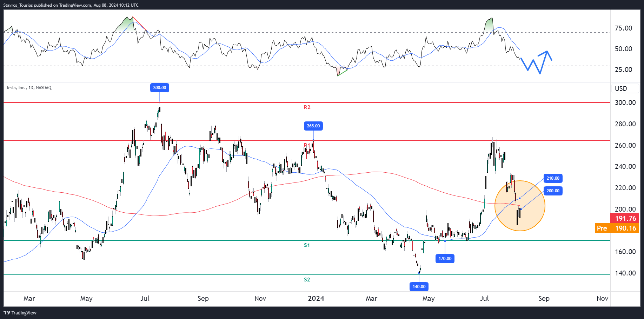Click the Nov label before 2024
Image resolution: width=644 pixels, height=319 pixels.
[x=260, y=298]
